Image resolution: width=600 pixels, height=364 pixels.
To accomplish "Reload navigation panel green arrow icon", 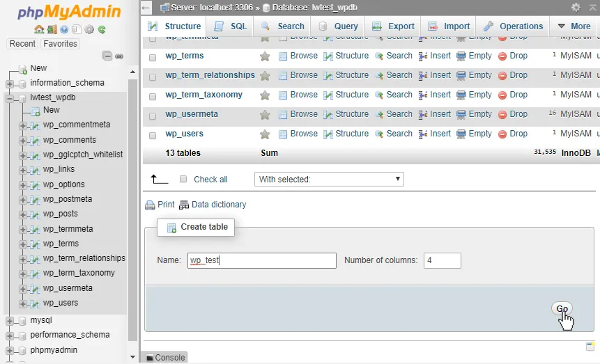I will pos(102,29).
